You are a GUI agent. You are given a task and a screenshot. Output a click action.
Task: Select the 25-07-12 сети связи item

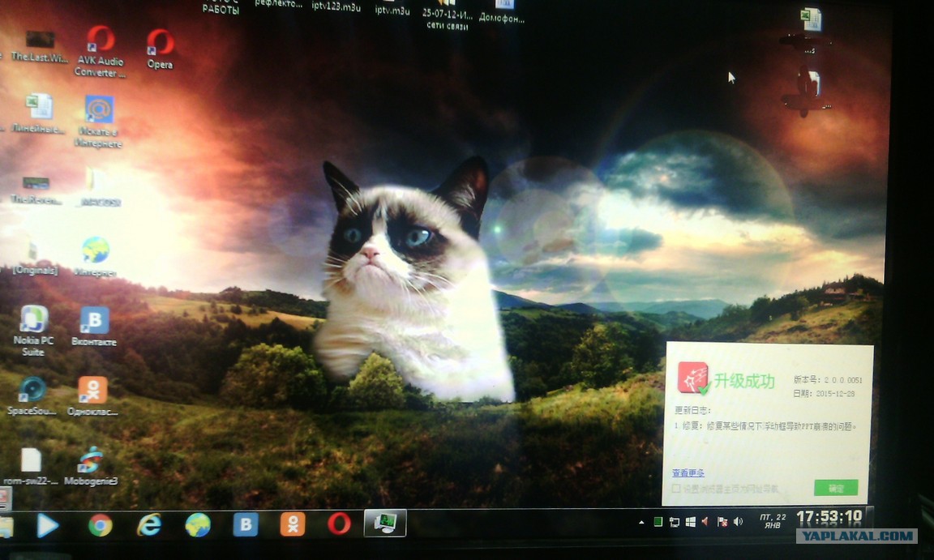coord(448,18)
